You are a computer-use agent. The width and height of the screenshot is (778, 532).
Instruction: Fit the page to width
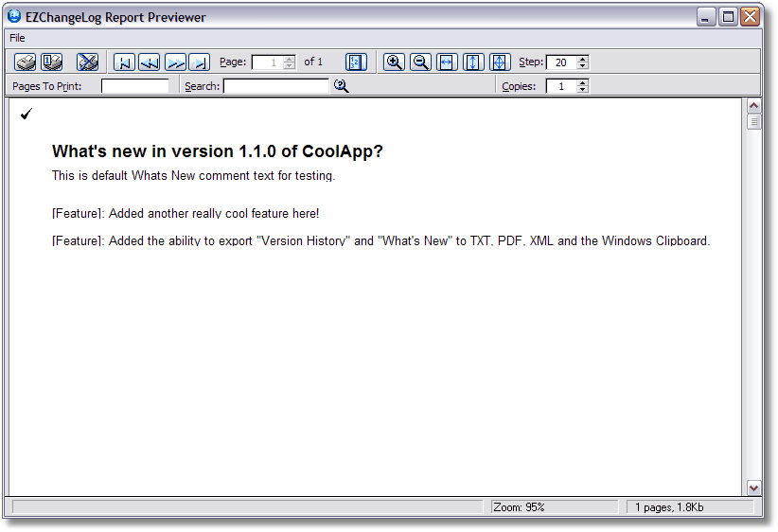click(x=448, y=62)
